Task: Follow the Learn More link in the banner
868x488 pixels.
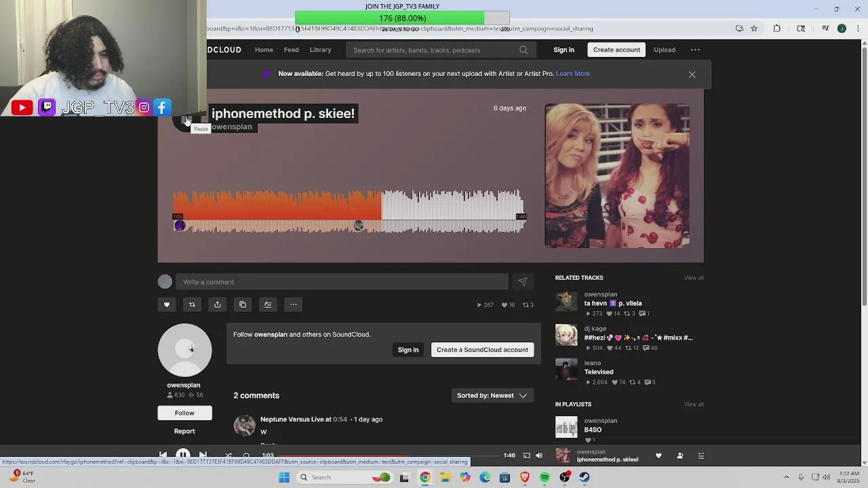Action: point(573,74)
